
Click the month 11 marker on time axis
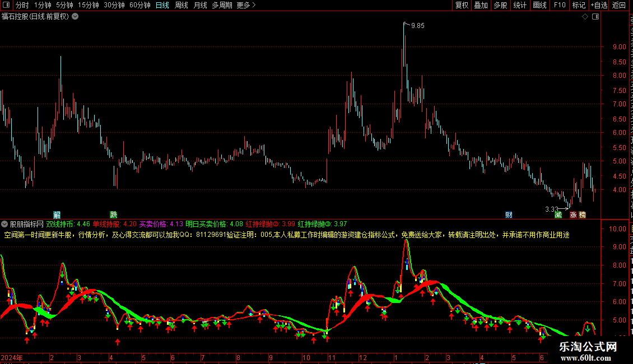click(332, 357)
